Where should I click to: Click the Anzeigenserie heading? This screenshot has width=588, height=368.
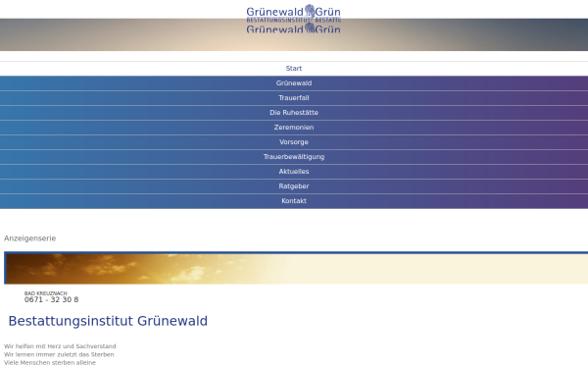coord(30,238)
